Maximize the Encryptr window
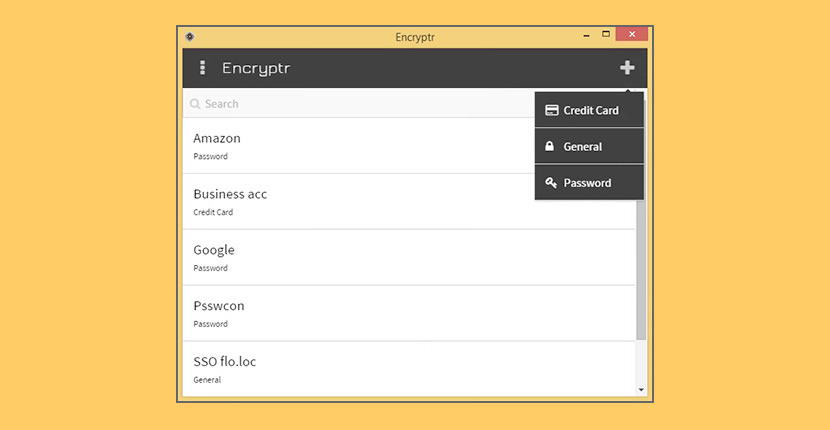 tap(606, 34)
